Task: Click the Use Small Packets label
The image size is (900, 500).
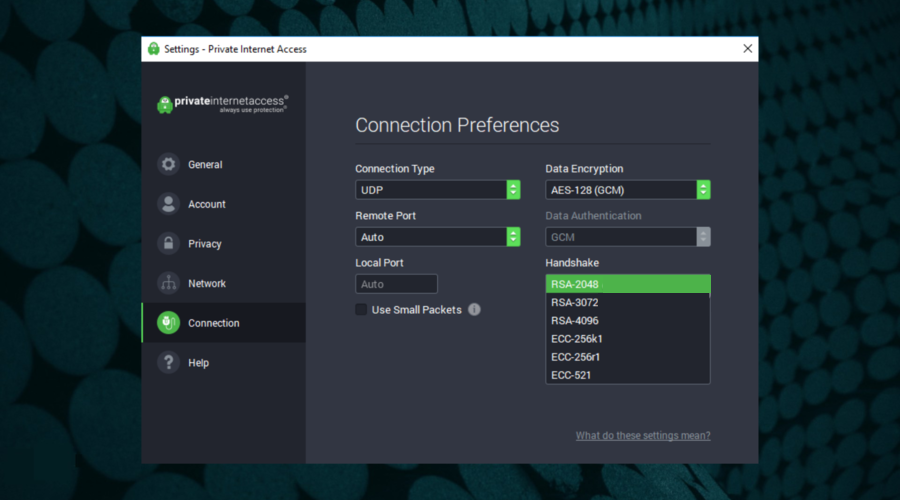Action: (417, 310)
